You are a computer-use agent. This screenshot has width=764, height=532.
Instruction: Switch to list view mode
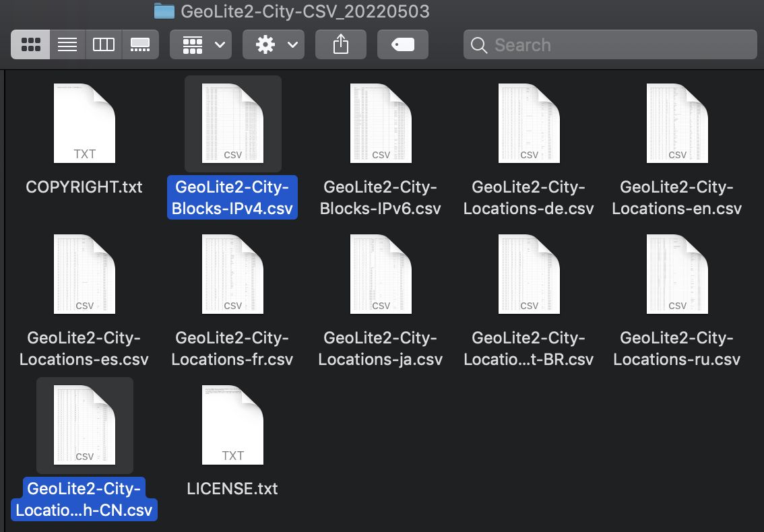[x=67, y=44]
